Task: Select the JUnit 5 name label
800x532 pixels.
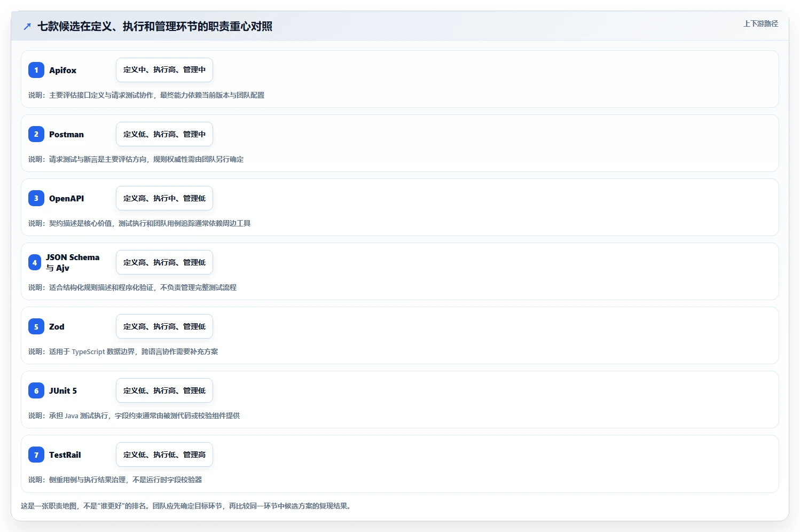Action: 63,390
